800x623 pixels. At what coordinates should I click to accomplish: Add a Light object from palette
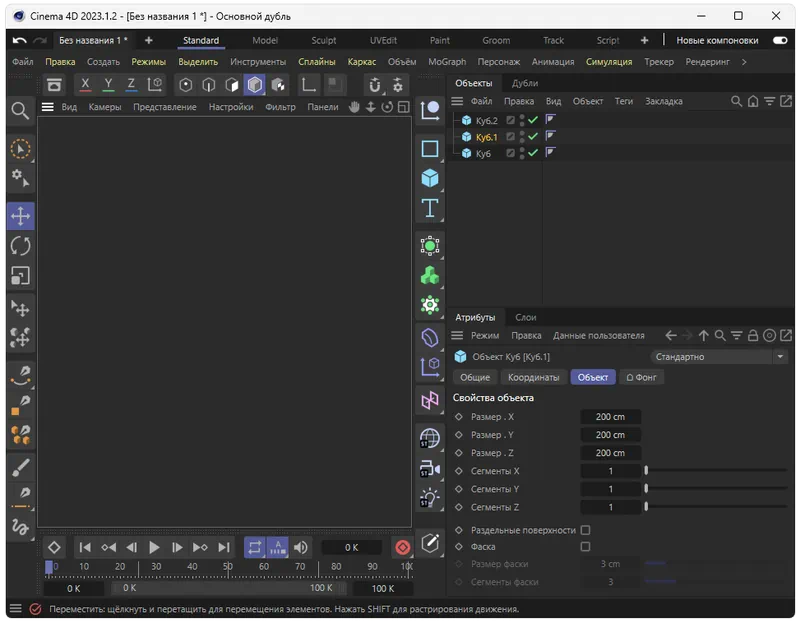(x=430, y=497)
